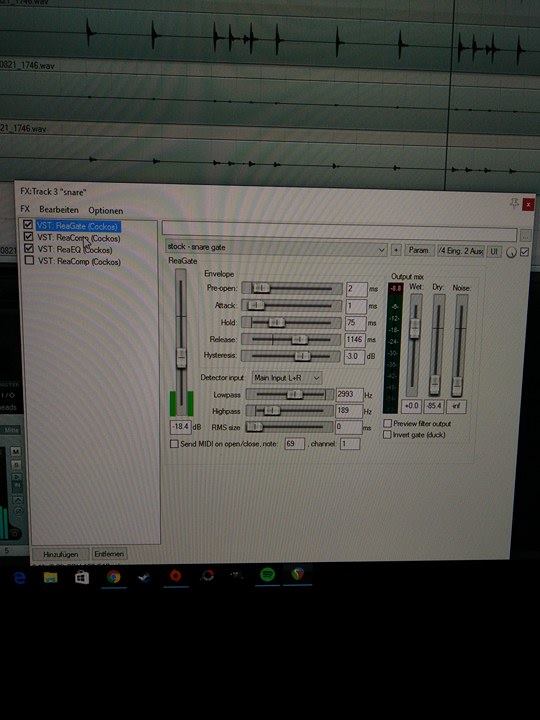Click the threshold value field showing -18.4
The width and height of the screenshot is (540, 720).
pos(180,427)
